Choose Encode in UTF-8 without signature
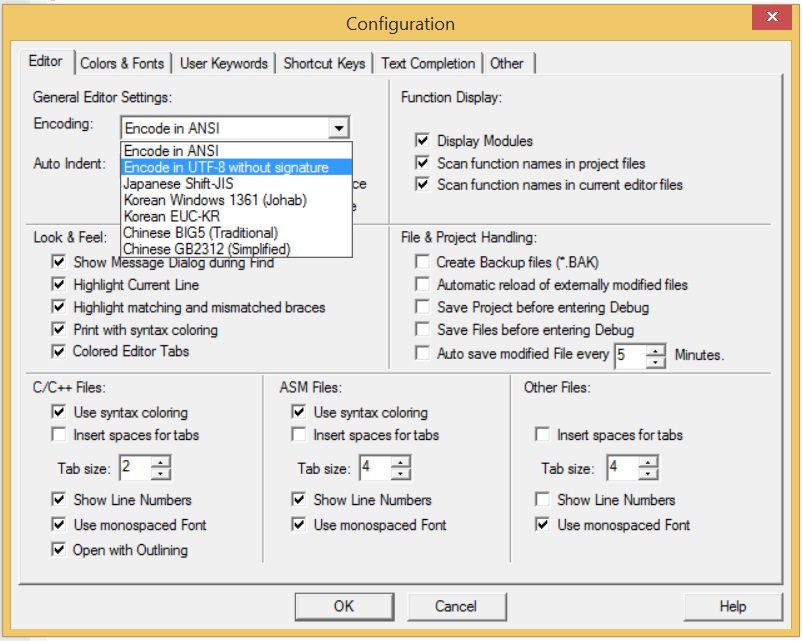This screenshot has height=641, width=802. coord(236,167)
